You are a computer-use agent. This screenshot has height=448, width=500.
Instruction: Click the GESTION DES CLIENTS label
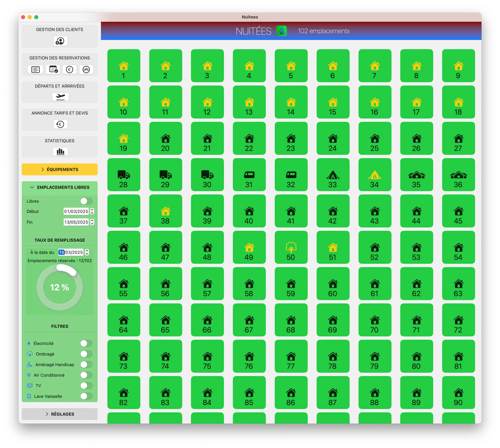tap(60, 30)
